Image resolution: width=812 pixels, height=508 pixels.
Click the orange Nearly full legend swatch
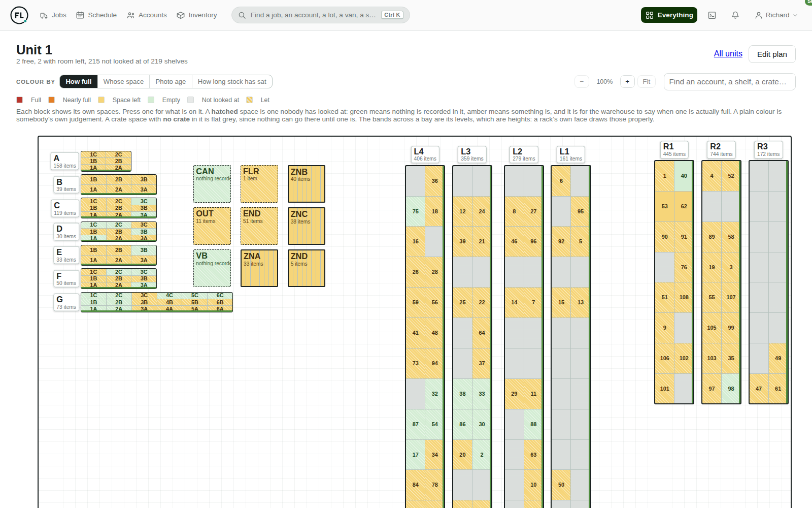click(x=51, y=100)
